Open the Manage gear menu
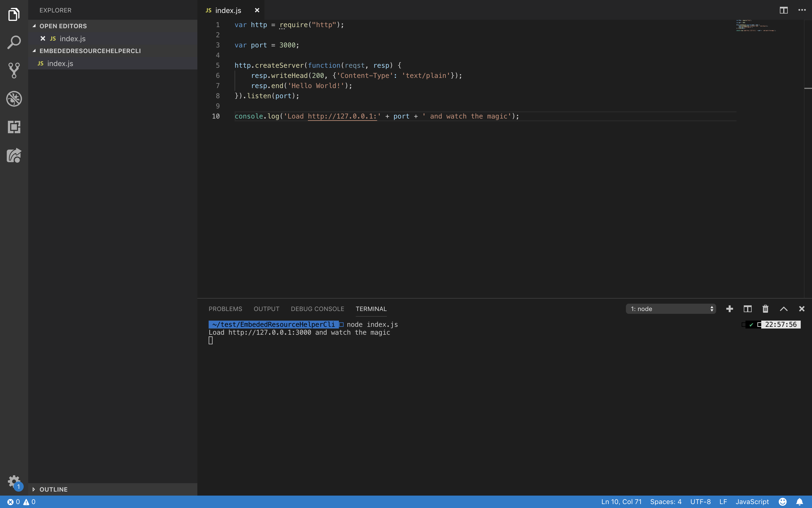This screenshot has width=812, height=508. click(x=14, y=482)
